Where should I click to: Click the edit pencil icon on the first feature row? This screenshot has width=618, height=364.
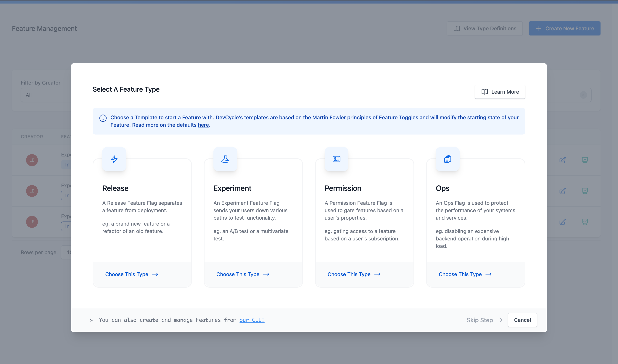(563, 160)
